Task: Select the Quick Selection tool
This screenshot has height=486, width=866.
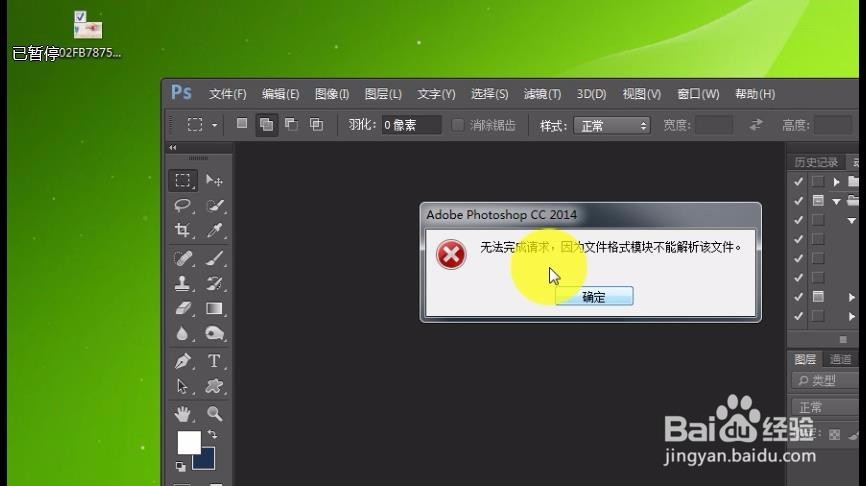Action: [x=214, y=205]
